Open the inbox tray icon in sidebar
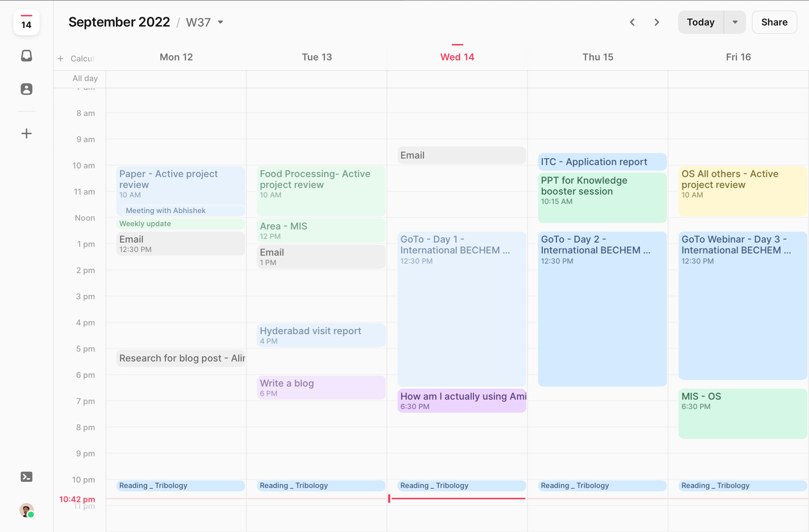The height and width of the screenshot is (532, 809). pyautogui.click(x=26, y=56)
